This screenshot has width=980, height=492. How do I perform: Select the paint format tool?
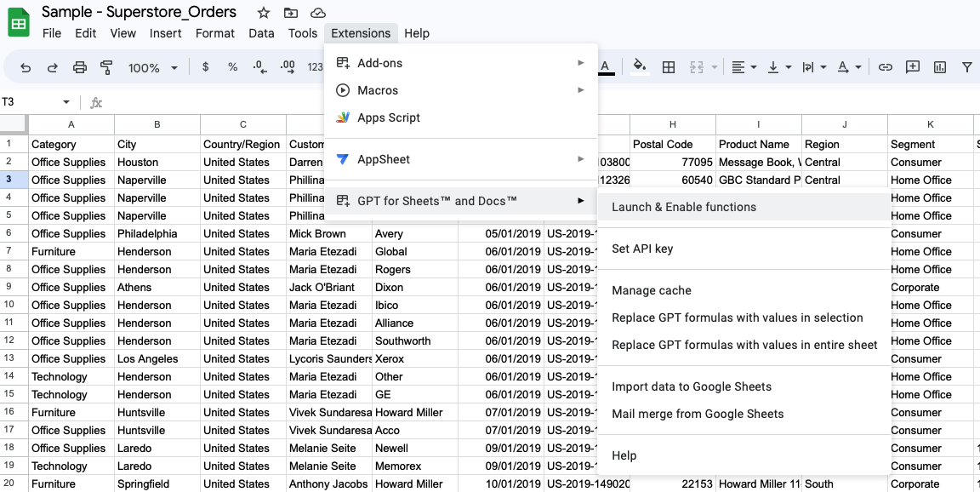point(107,67)
